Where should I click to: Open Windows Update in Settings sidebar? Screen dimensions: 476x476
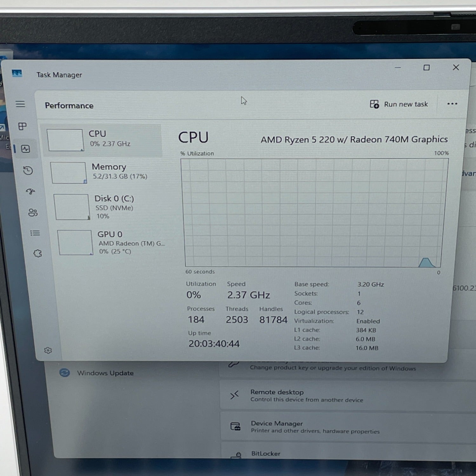[x=105, y=373]
